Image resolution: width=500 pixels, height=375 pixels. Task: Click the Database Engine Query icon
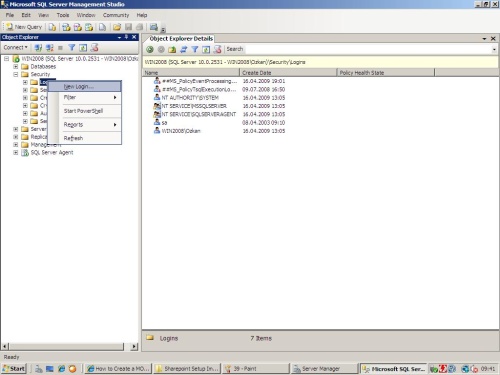[x=52, y=27]
